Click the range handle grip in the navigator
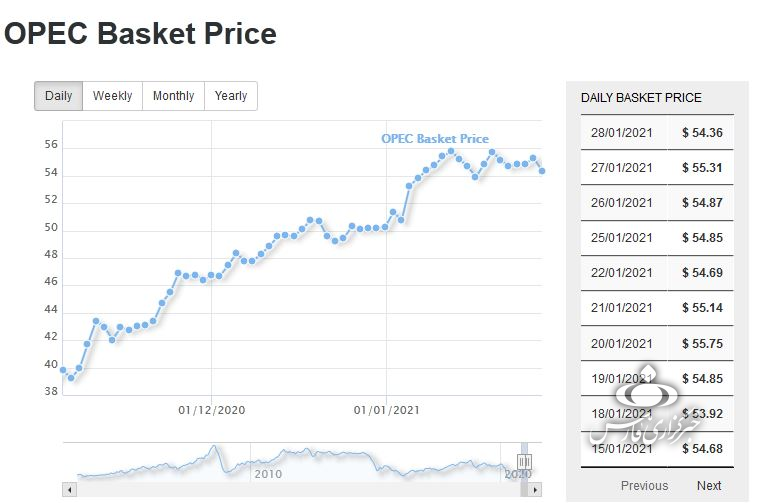The image size is (758, 503). click(x=525, y=461)
